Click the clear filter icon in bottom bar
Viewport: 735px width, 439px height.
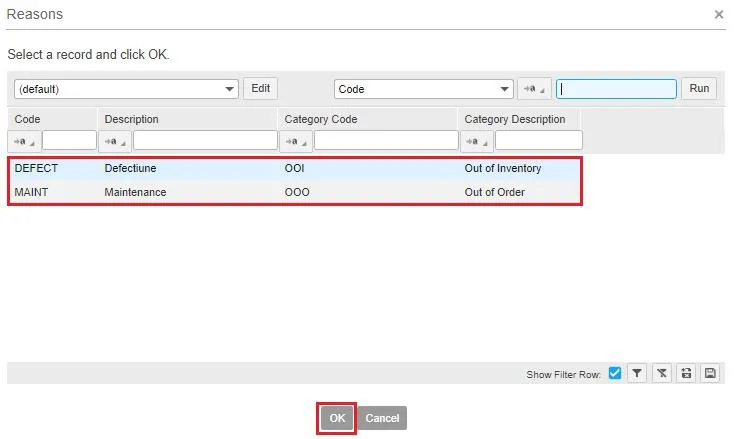(661, 373)
